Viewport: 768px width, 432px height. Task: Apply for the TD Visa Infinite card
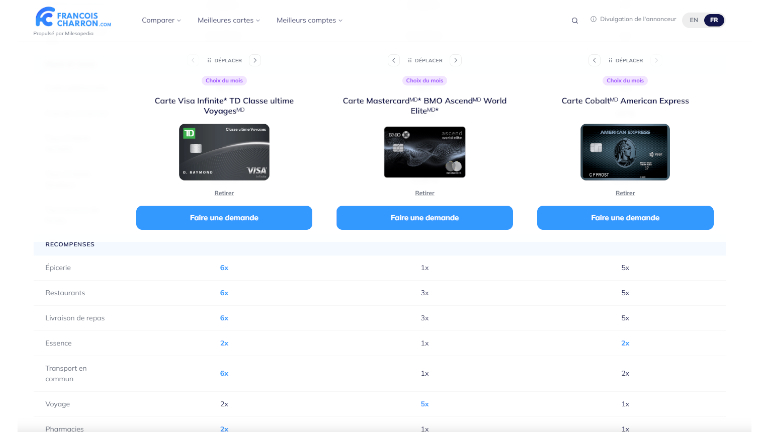coord(224,217)
